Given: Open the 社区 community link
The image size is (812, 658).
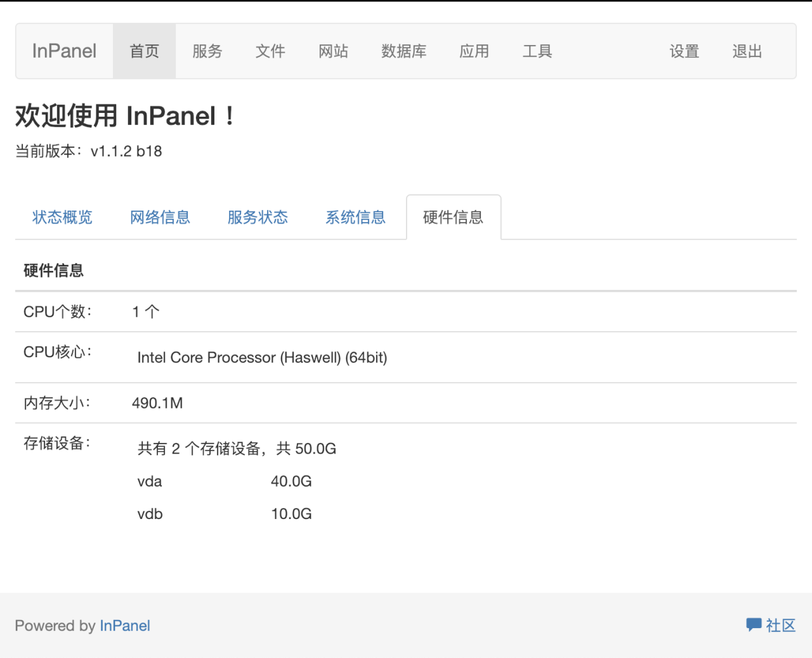Looking at the screenshot, I should coord(782,626).
